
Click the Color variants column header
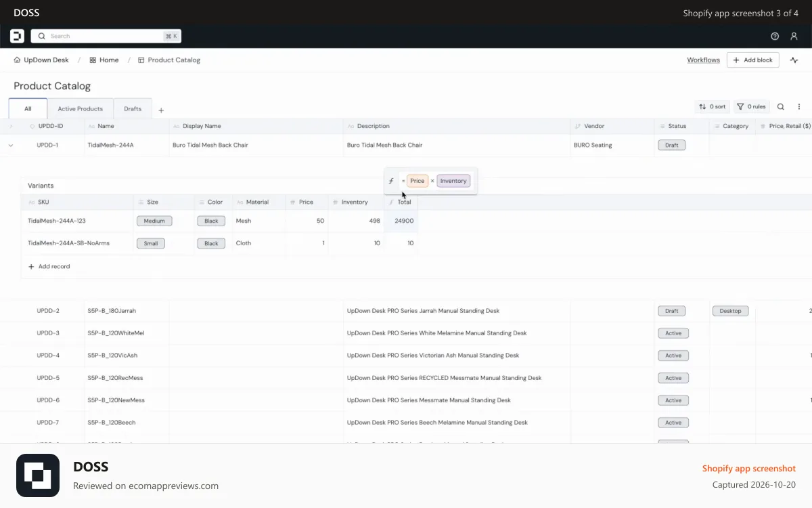tap(213, 202)
